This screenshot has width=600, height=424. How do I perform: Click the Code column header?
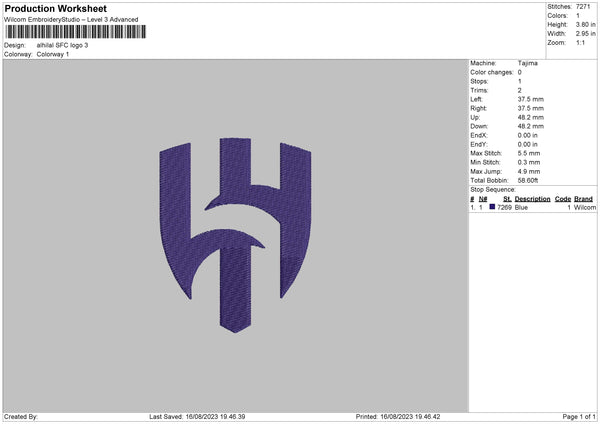click(x=562, y=199)
